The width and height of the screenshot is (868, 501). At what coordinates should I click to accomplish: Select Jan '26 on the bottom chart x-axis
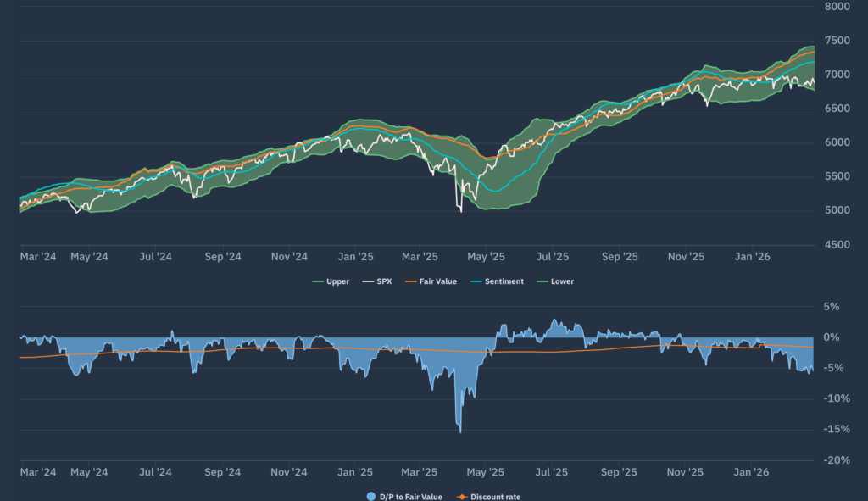click(x=751, y=472)
